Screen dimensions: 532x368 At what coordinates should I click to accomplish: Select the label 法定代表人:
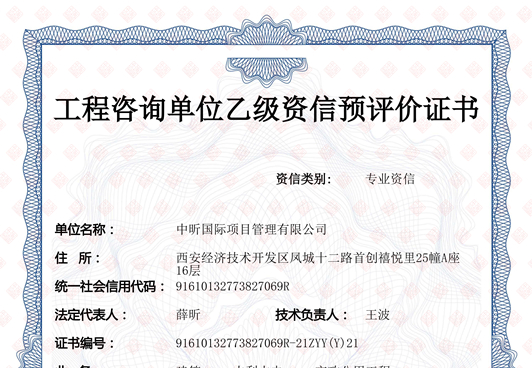(91, 315)
